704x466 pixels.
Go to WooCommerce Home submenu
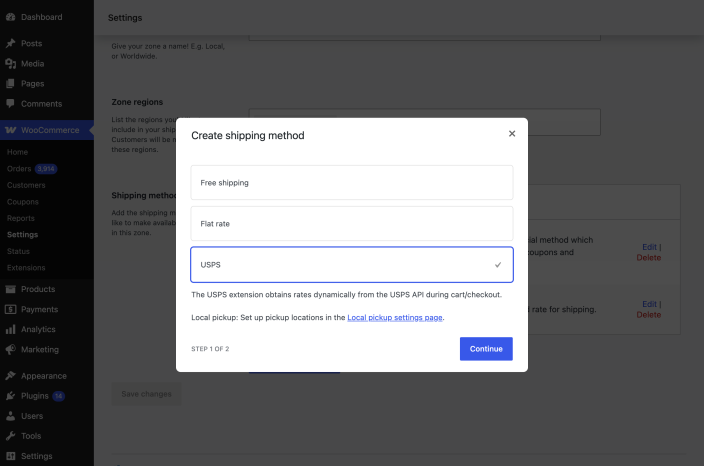pos(18,152)
